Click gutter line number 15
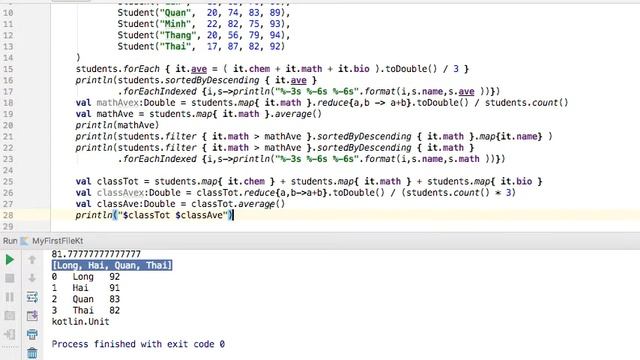Image resolution: width=640 pixels, height=360 pixels. coord(8,69)
